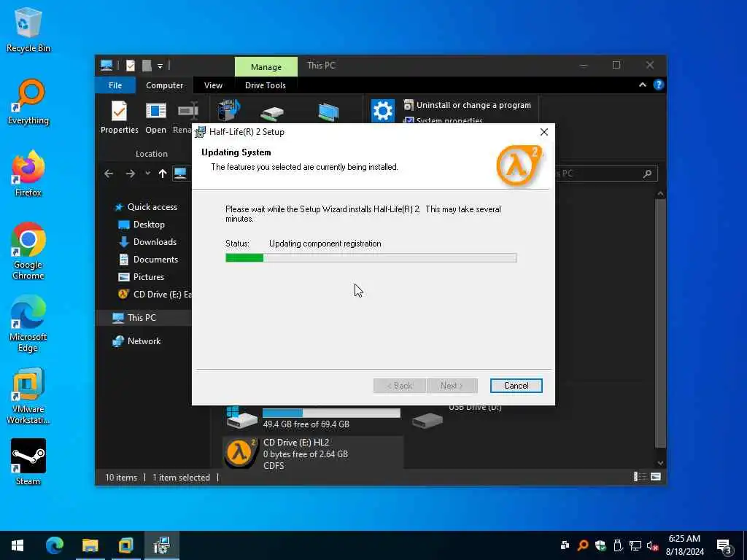
Task: Open the Windows Start menu
Action: point(18,545)
